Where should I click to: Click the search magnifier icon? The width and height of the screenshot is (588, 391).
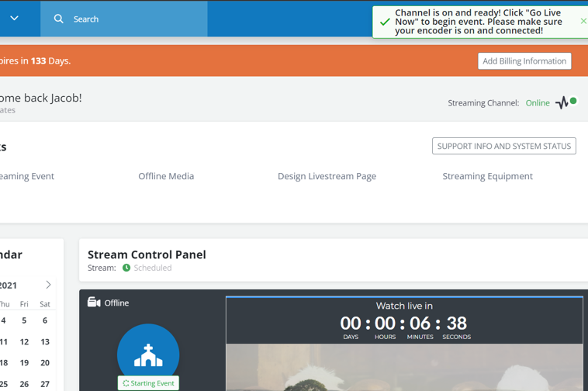click(x=59, y=19)
